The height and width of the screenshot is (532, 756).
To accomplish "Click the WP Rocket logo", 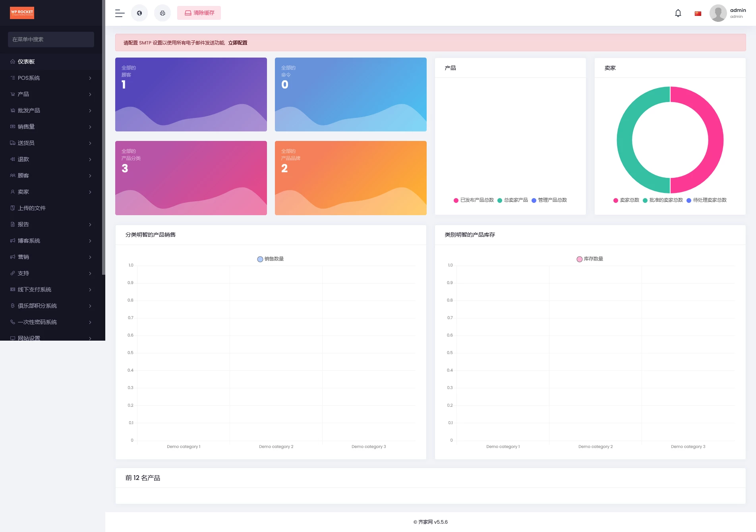I will point(22,13).
